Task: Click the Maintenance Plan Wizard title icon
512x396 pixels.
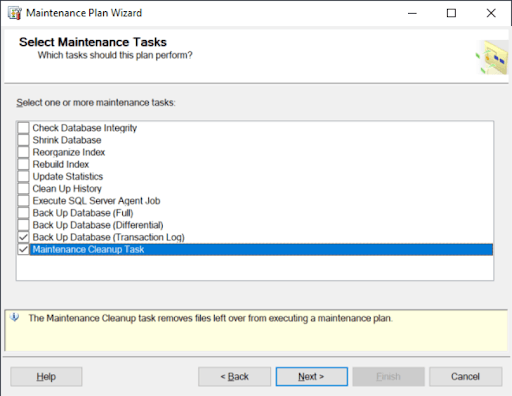Action: 14,13
